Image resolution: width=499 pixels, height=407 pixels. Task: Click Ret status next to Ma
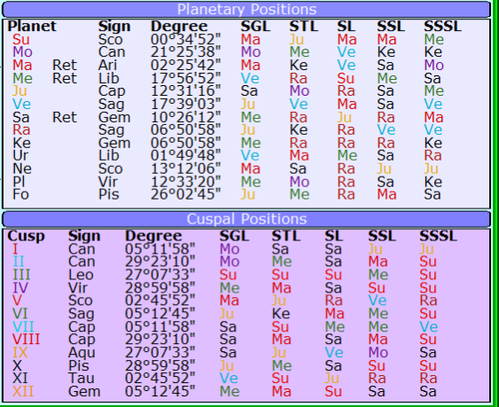point(65,65)
